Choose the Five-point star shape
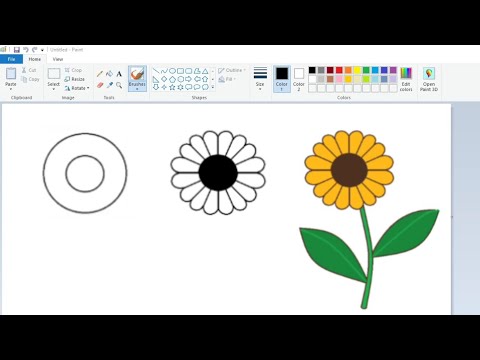 172,87
